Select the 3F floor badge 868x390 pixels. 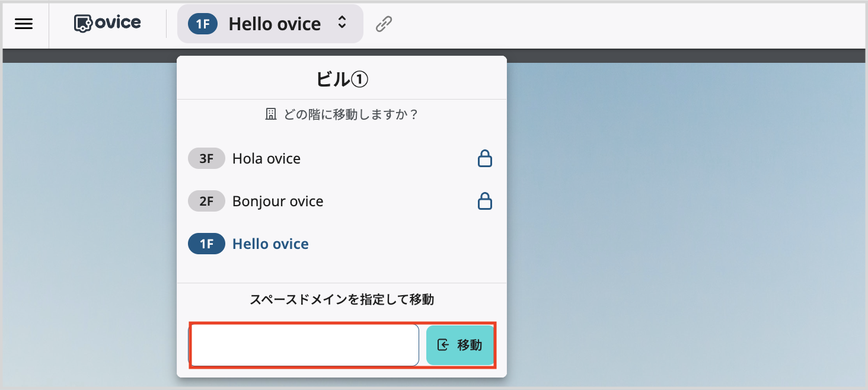coord(206,158)
